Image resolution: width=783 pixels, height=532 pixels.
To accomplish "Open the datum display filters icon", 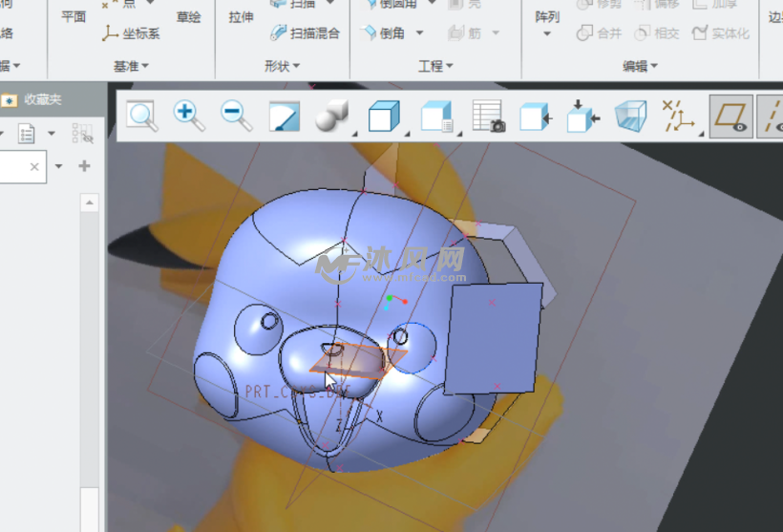I will tap(678, 116).
